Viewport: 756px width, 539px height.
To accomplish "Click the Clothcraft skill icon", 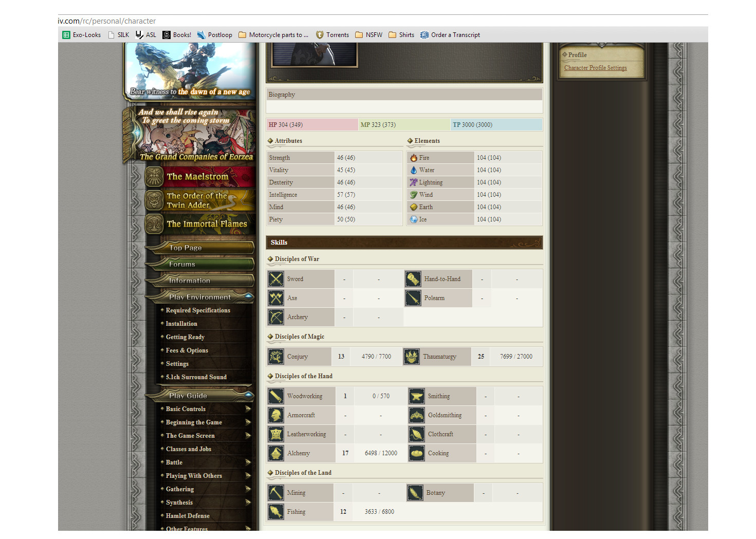I will tap(417, 434).
